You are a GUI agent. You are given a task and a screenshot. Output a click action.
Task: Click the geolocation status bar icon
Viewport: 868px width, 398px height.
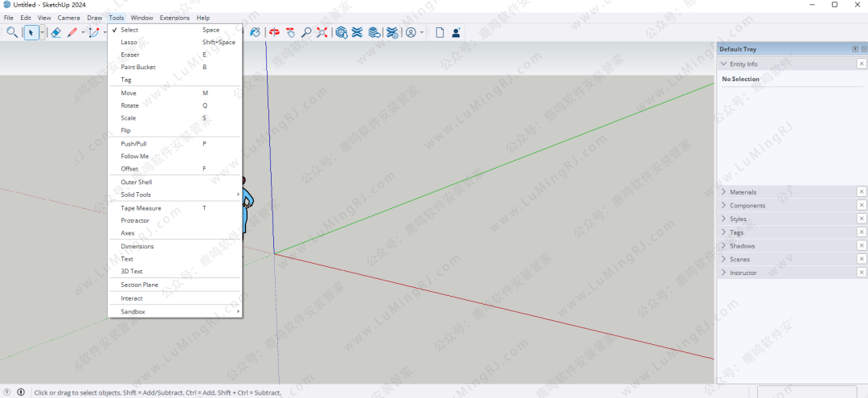(x=8, y=392)
